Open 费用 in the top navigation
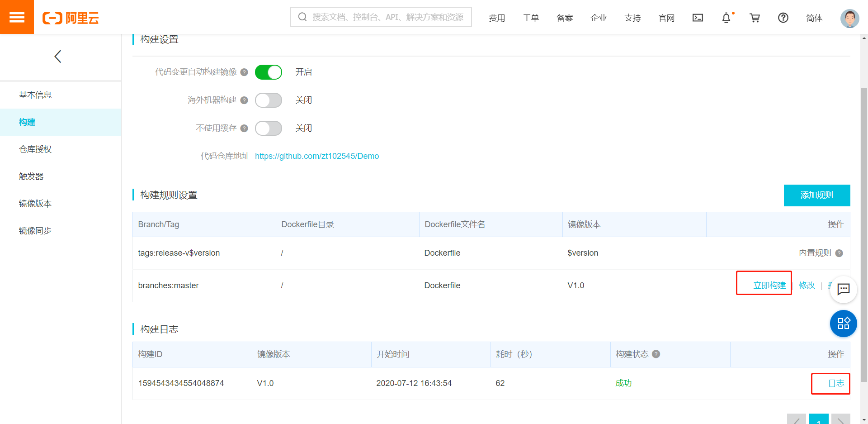 497,18
